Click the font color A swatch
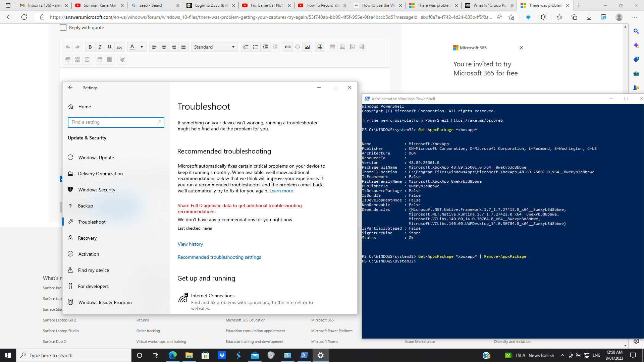Image resolution: width=644 pixels, height=362 pixels. [132, 47]
